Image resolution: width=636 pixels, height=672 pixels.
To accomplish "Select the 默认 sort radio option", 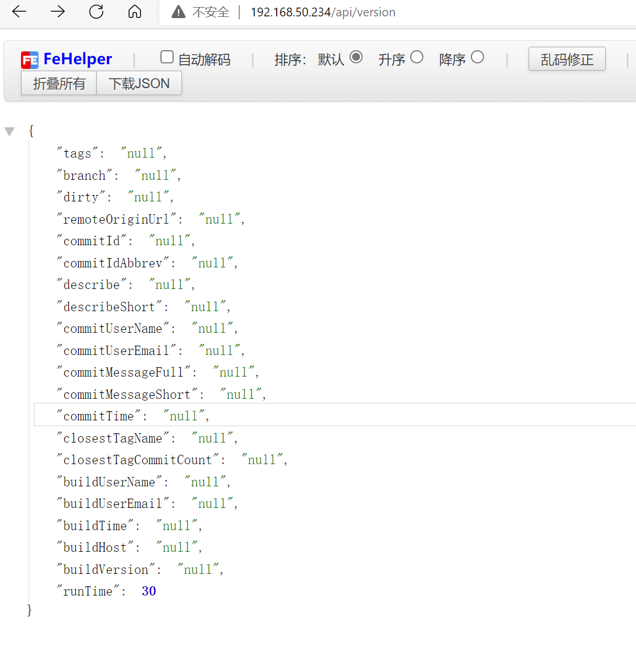I will [357, 57].
